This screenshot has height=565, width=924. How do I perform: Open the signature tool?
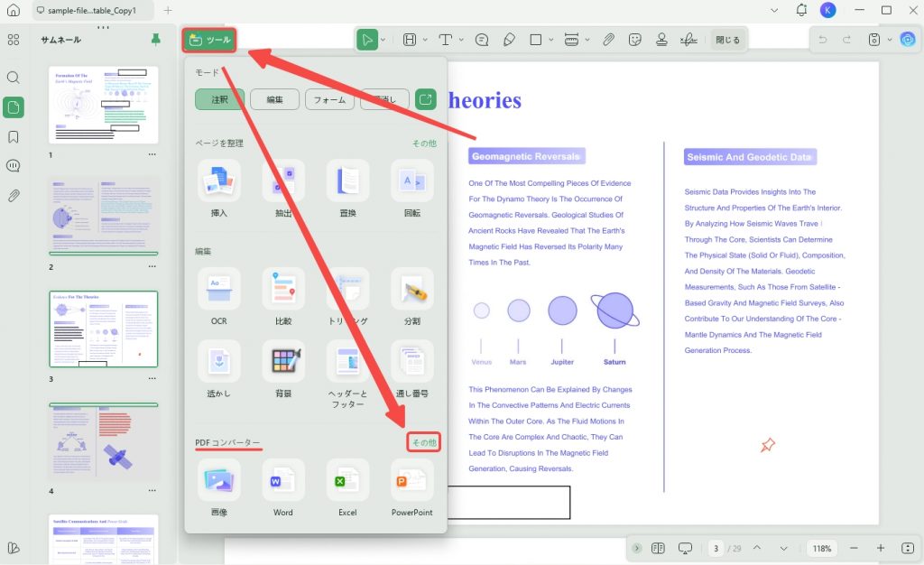(x=688, y=40)
